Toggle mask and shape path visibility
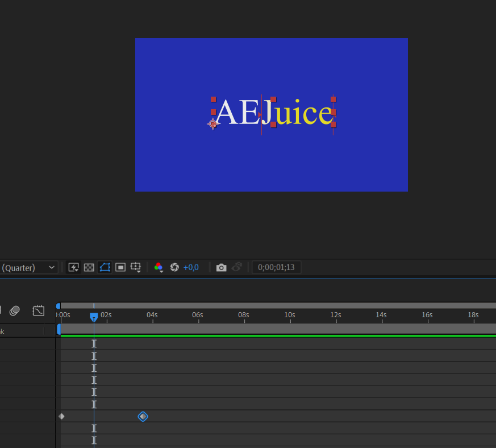The image size is (496, 448). pyautogui.click(x=105, y=268)
